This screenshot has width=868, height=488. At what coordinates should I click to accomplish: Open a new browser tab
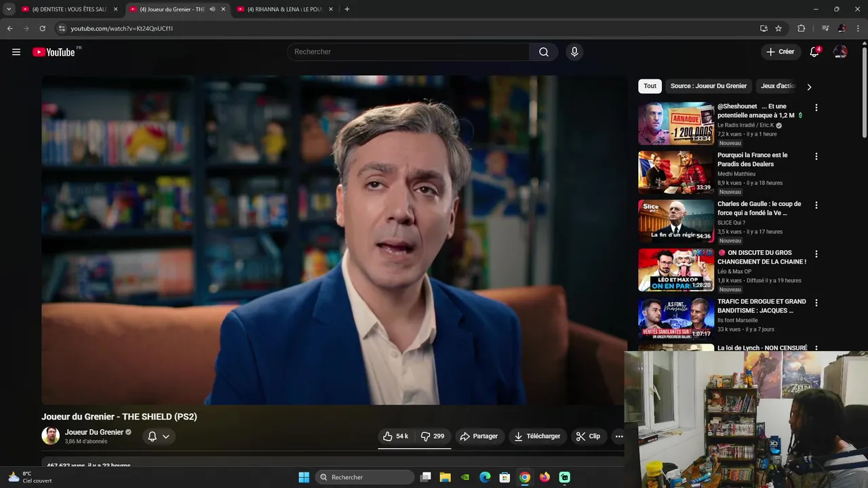tap(347, 9)
